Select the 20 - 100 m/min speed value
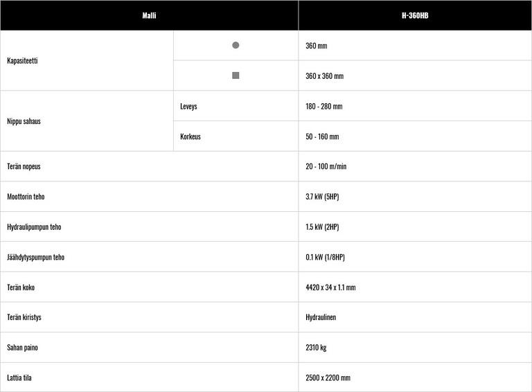The width and height of the screenshot is (532, 392). pos(326,167)
